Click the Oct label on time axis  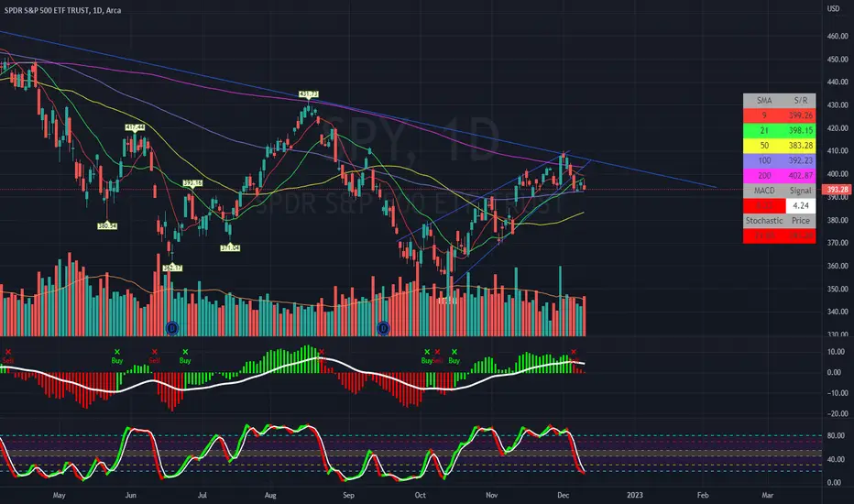(420, 495)
